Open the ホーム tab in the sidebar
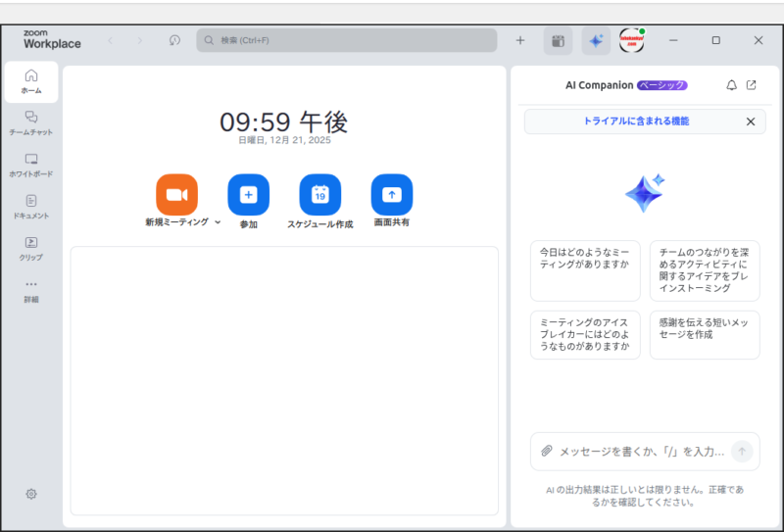 tap(31, 81)
